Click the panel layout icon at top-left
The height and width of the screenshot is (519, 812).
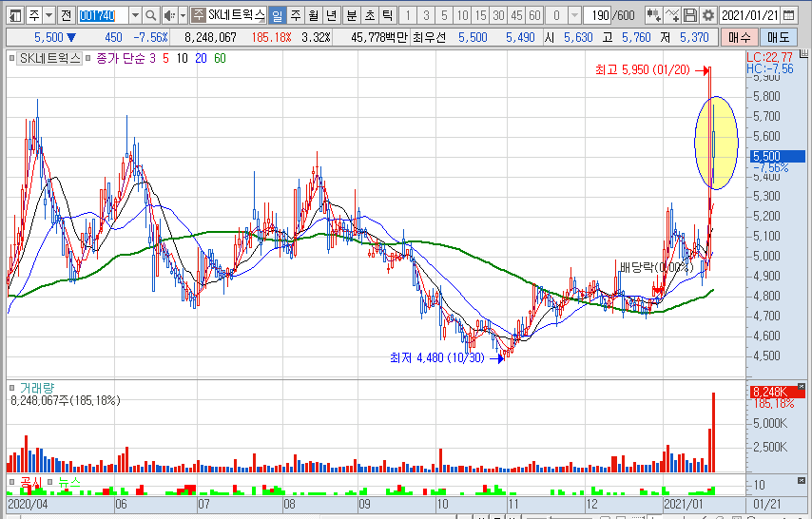[14, 16]
